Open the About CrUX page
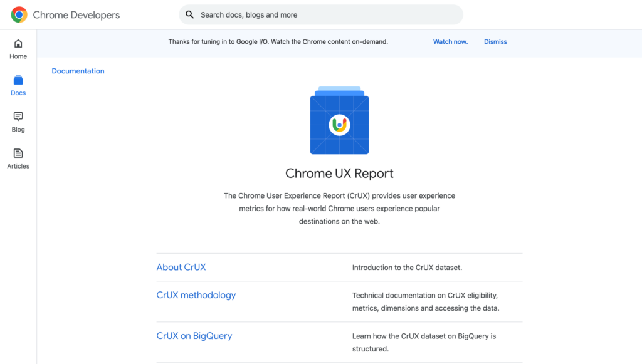642x364 pixels. point(181,268)
